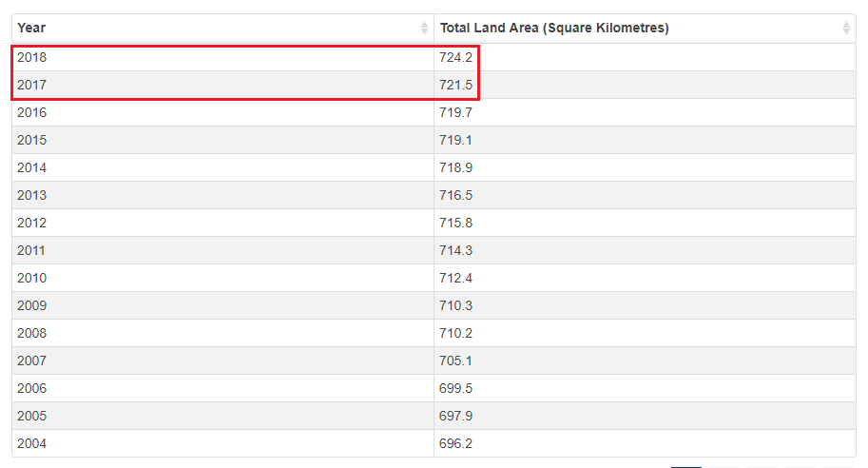The height and width of the screenshot is (468, 868).
Task: Click the 696.2 value for 2004
Action: (456, 443)
